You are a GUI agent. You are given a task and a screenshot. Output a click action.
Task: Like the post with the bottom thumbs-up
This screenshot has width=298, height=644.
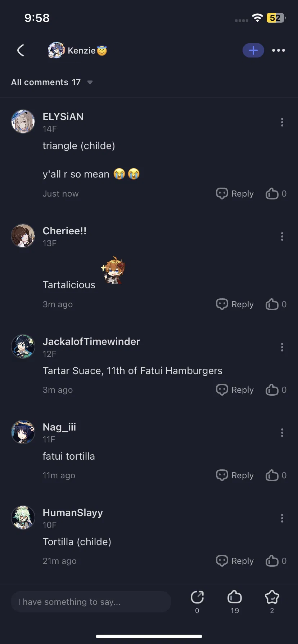pyautogui.click(x=235, y=597)
